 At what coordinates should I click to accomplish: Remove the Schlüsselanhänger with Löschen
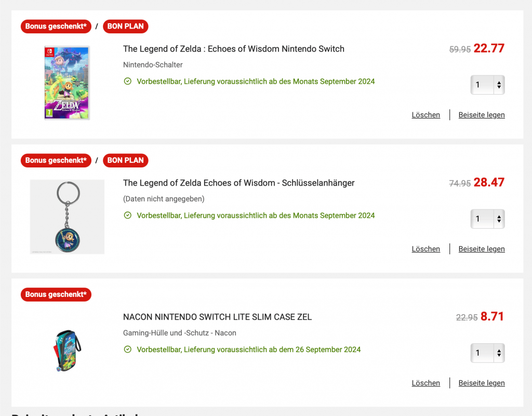pyautogui.click(x=425, y=249)
